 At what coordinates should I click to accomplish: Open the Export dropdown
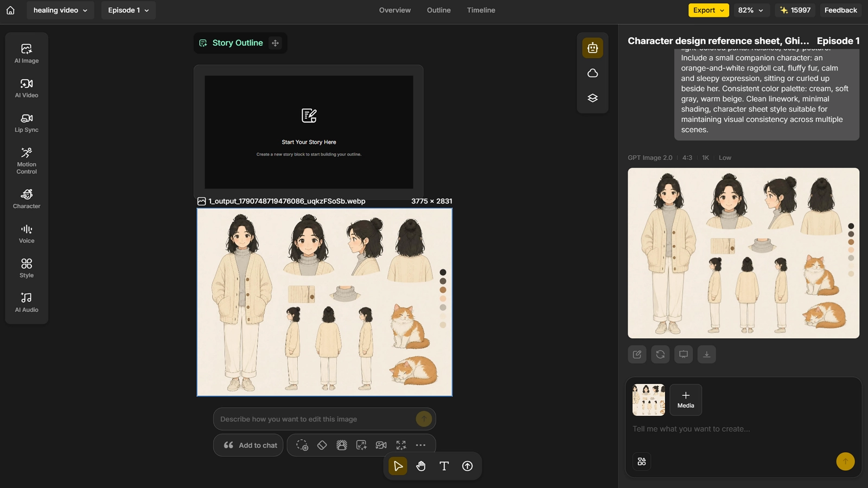point(709,10)
